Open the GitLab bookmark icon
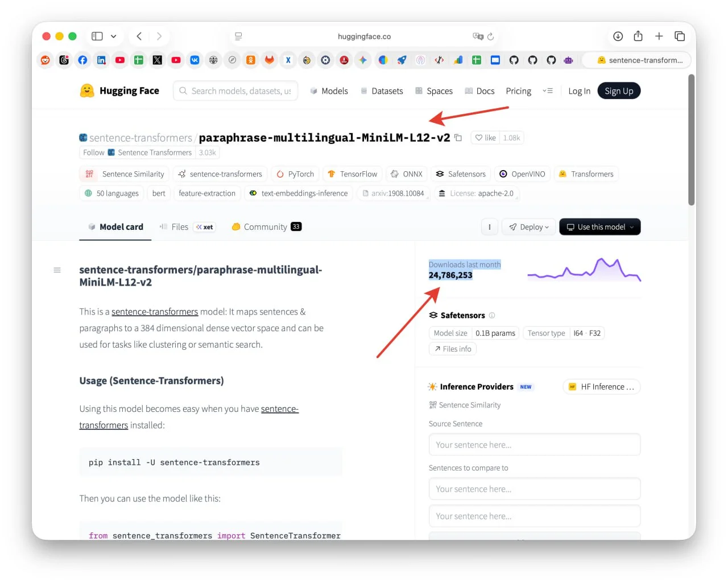Viewport: 728px width, 582px height. 270,60
